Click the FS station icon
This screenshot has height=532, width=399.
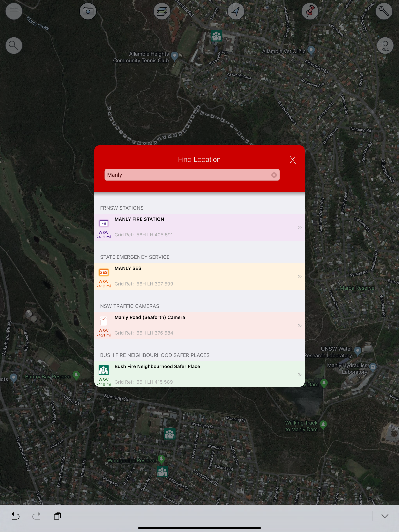(x=103, y=223)
